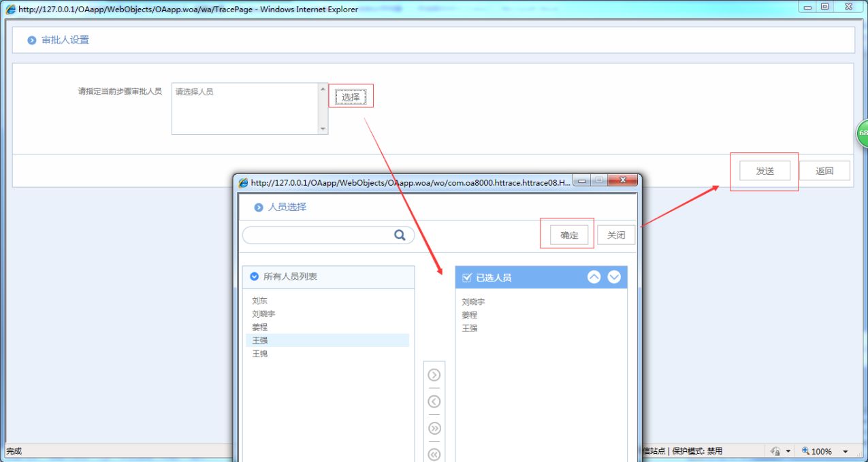Open the zoom level 100% dropdown
868x462 pixels.
(x=846, y=451)
